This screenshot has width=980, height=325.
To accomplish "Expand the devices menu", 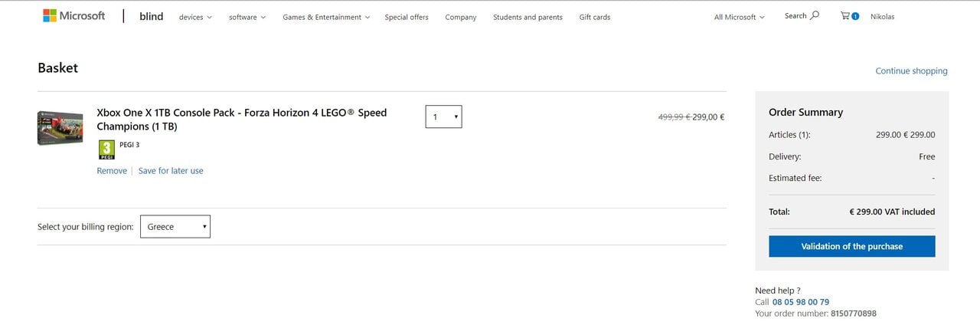I will pyautogui.click(x=195, y=17).
